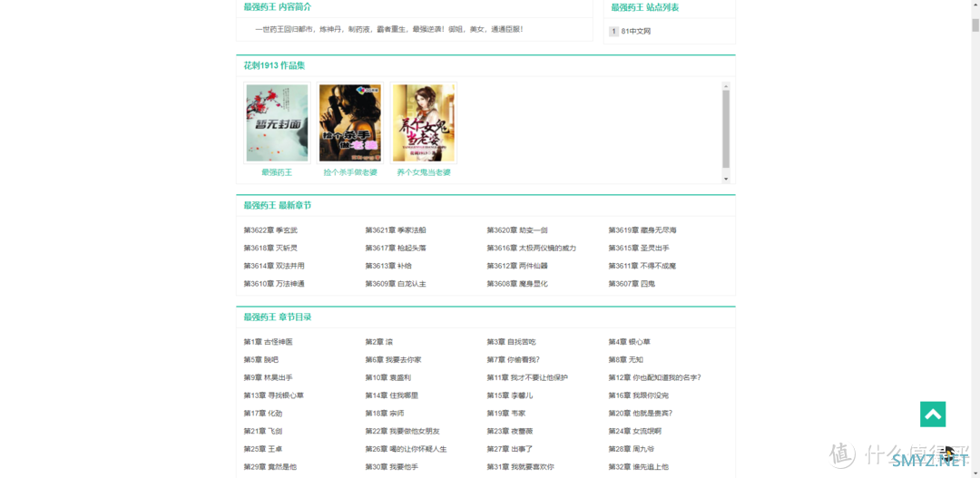Image resolution: width=980 pixels, height=478 pixels.
Task: Open chapter 第11章 我才不要让他保护
Action: (x=527, y=378)
